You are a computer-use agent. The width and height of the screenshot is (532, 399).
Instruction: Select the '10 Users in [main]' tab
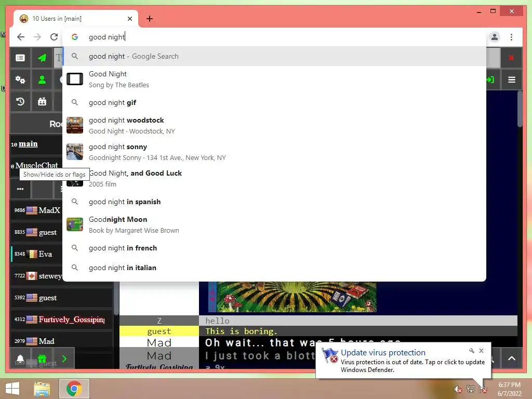(x=75, y=19)
